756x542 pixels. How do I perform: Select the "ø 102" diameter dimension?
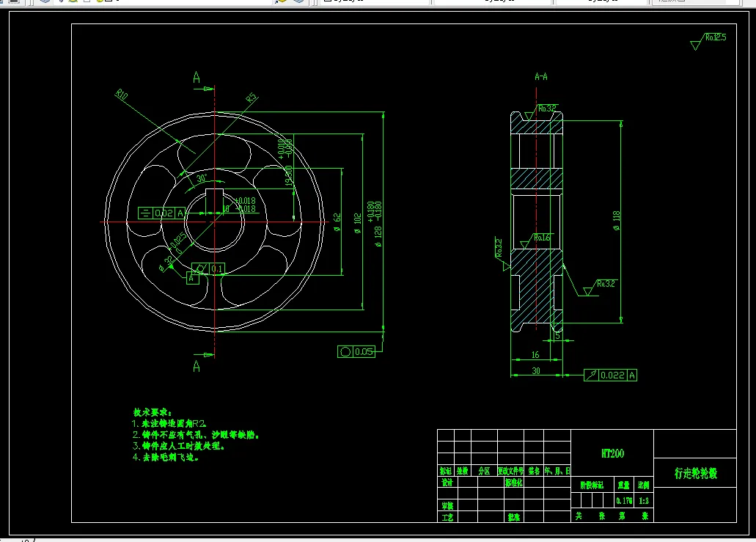[357, 224]
